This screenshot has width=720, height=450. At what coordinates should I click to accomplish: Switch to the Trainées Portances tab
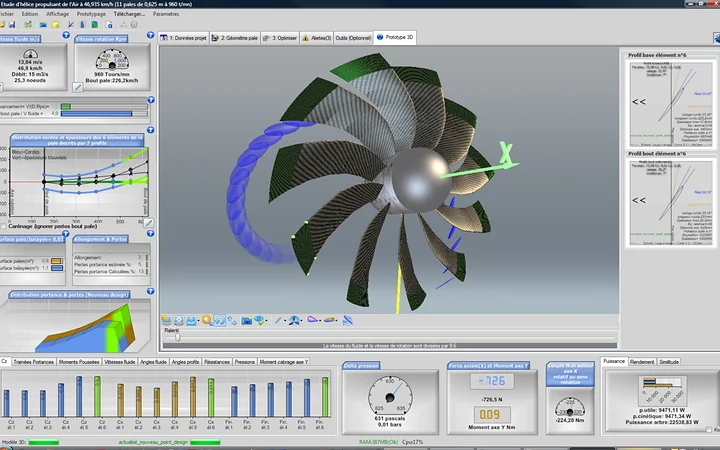pos(33,362)
